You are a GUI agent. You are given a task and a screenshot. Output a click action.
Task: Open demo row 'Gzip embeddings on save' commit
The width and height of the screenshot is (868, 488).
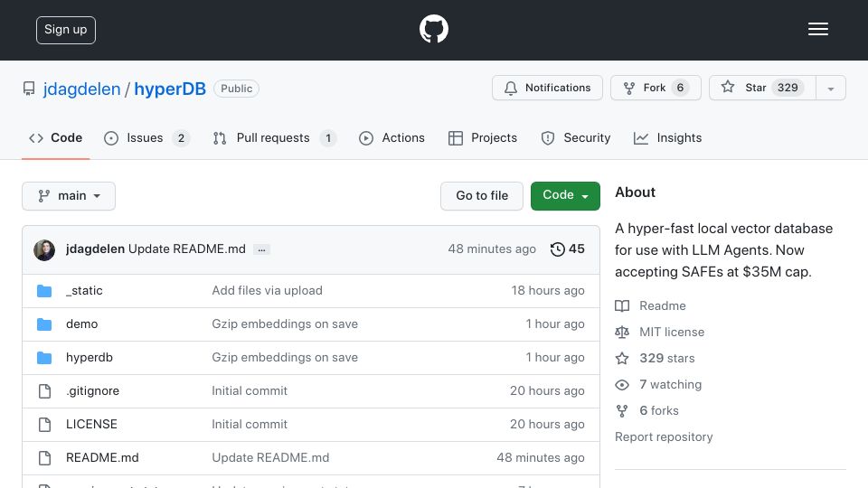(x=285, y=324)
